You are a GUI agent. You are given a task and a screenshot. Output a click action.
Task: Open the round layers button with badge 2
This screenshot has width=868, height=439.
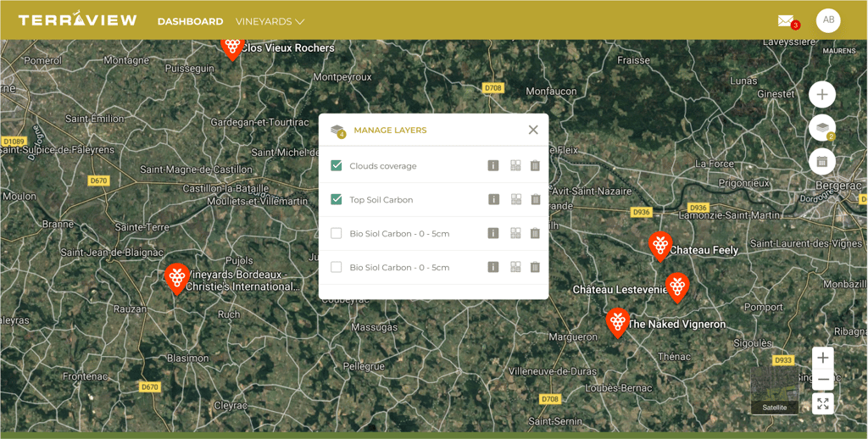click(822, 128)
